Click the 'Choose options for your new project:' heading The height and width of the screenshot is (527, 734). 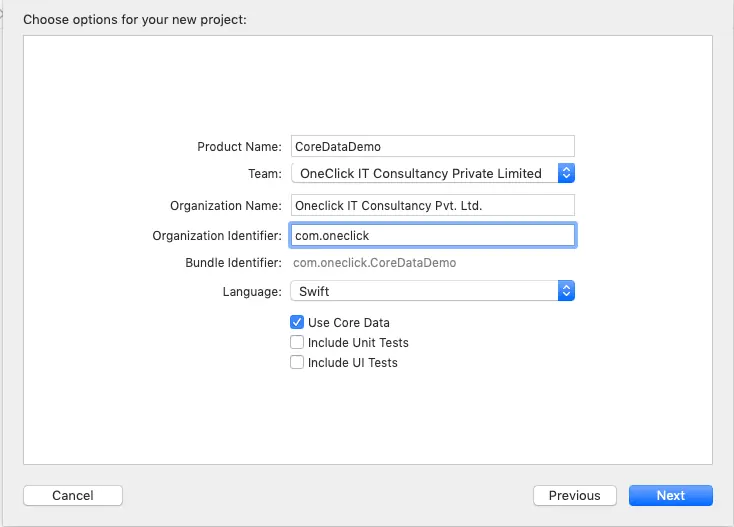(135, 20)
